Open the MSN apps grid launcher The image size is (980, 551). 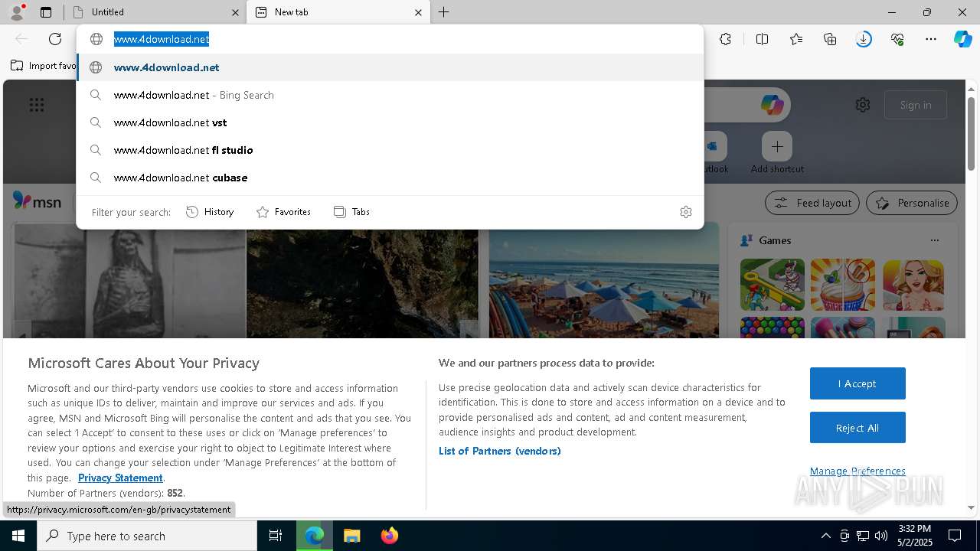click(x=37, y=105)
